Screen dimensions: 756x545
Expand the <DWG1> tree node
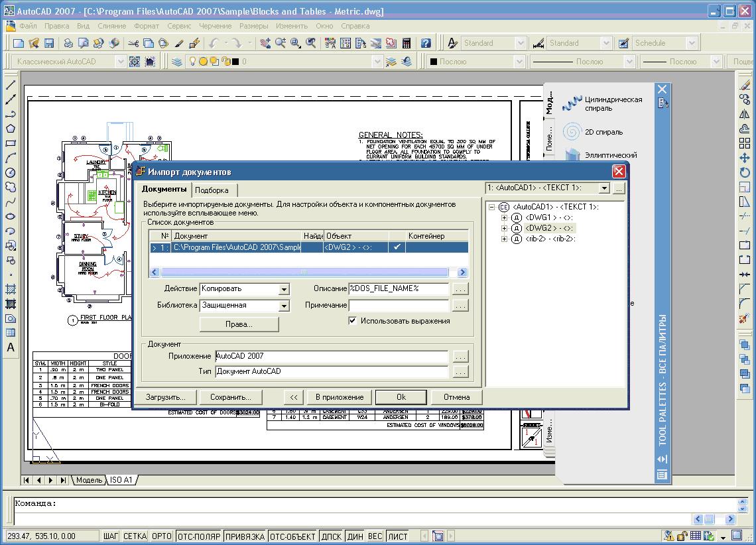click(504, 217)
